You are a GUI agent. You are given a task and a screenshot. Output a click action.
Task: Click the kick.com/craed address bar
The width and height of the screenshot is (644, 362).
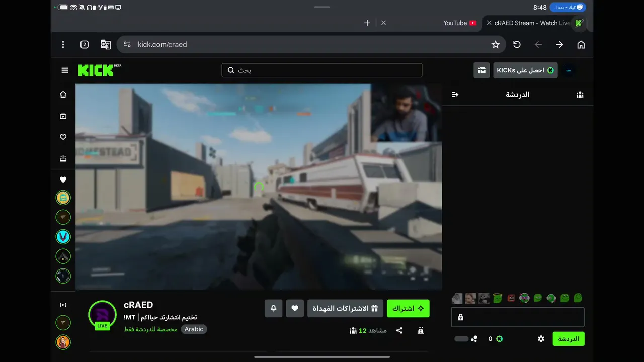coord(312,45)
